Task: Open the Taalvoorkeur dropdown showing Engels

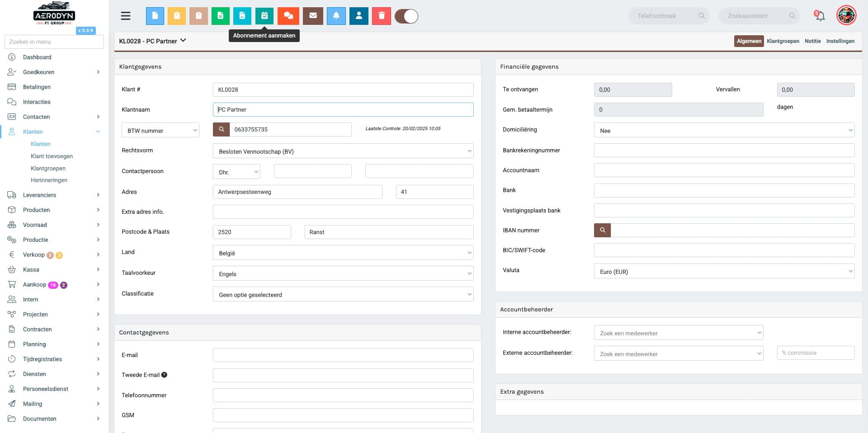Action: (x=343, y=273)
